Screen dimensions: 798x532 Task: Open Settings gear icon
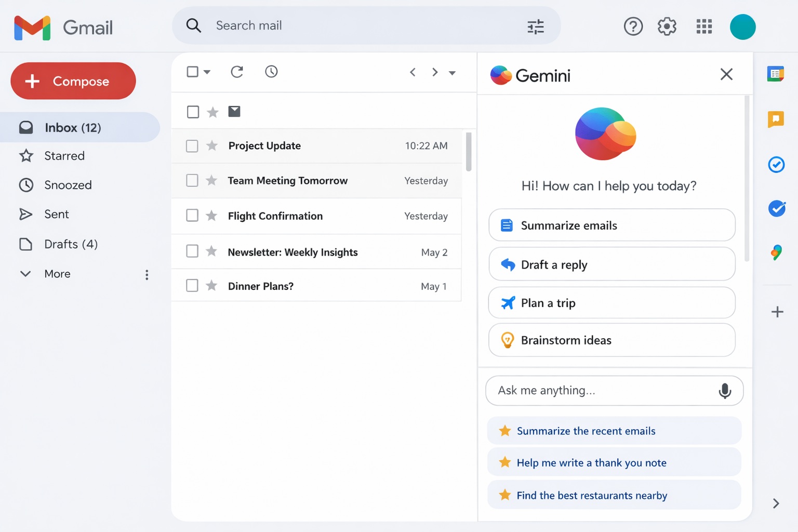[x=667, y=26]
